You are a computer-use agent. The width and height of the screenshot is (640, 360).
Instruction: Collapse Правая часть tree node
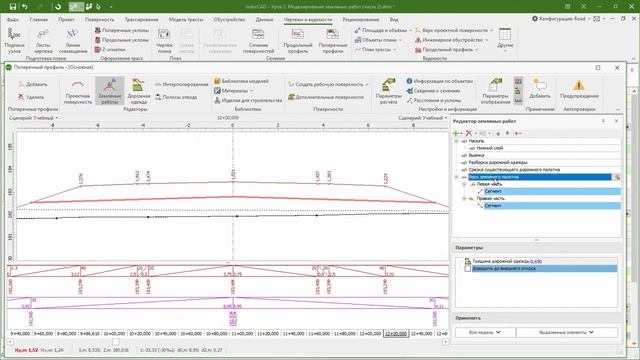[464, 199]
